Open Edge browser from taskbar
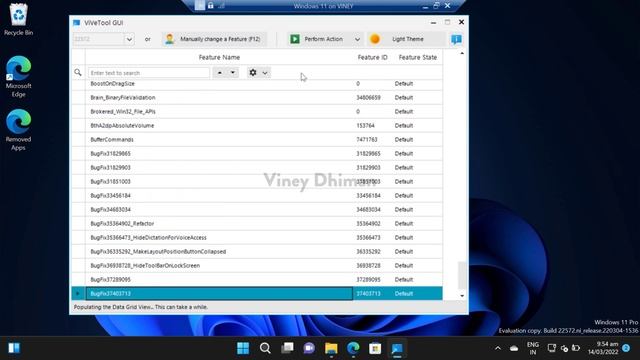The height and width of the screenshot is (360, 640). (353, 348)
